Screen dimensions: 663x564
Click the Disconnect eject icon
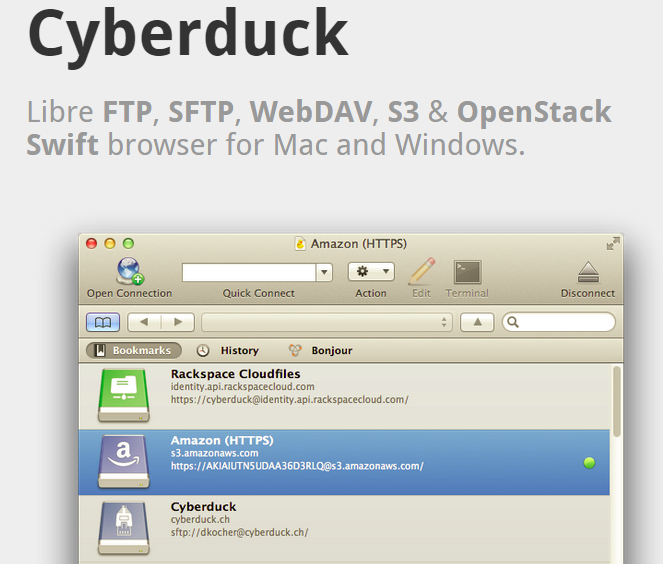588,272
